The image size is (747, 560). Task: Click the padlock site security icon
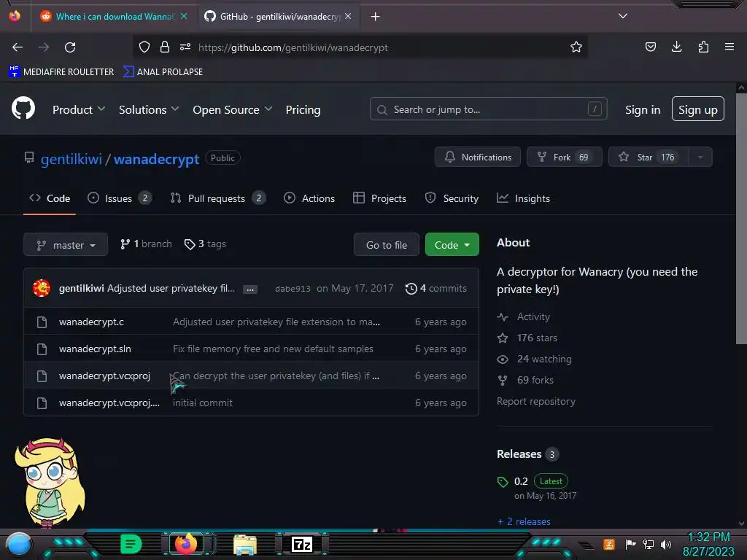click(x=165, y=47)
